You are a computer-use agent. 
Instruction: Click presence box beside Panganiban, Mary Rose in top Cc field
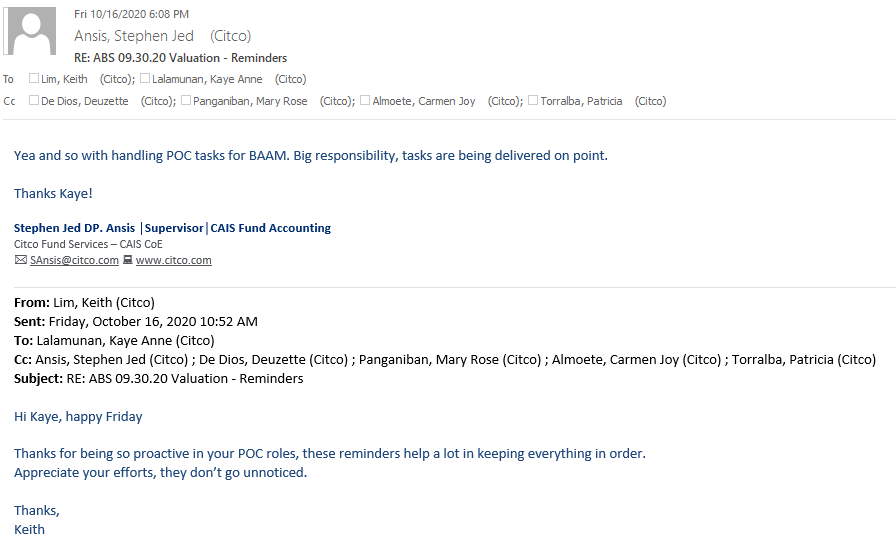186,100
